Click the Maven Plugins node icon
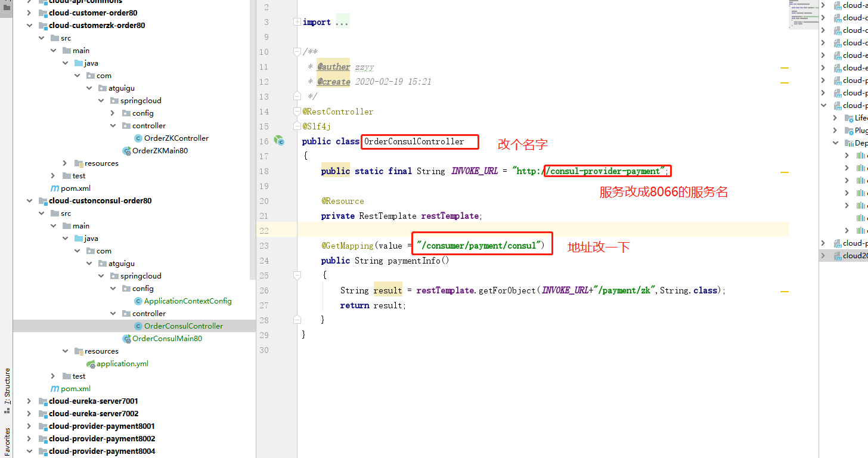This screenshot has height=458, width=868. (x=848, y=131)
